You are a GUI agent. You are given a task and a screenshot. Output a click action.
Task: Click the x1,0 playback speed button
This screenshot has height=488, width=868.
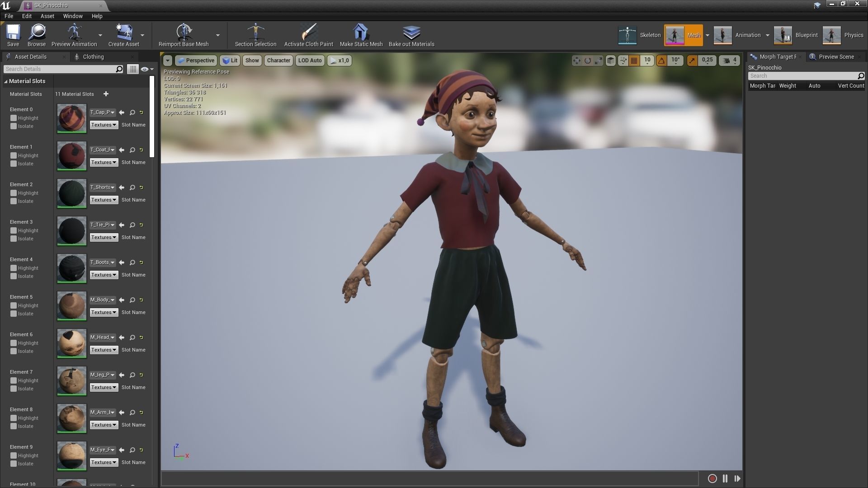[340, 61]
